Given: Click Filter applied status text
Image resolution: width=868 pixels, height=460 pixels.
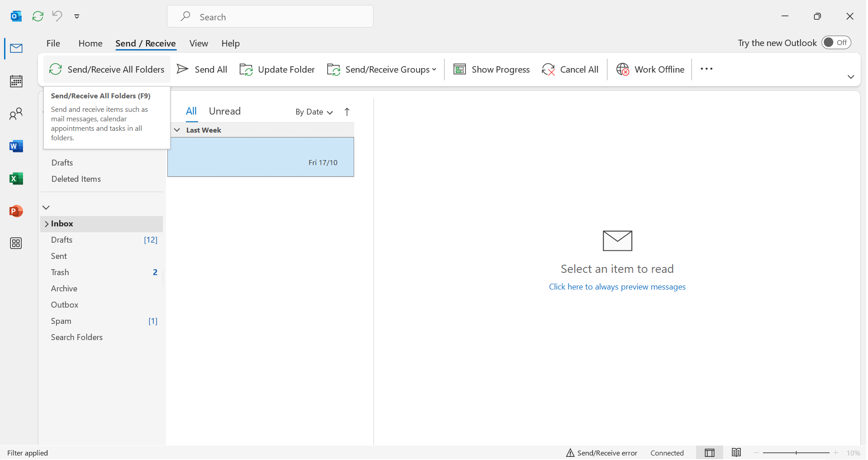Looking at the screenshot, I should [28, 453].
